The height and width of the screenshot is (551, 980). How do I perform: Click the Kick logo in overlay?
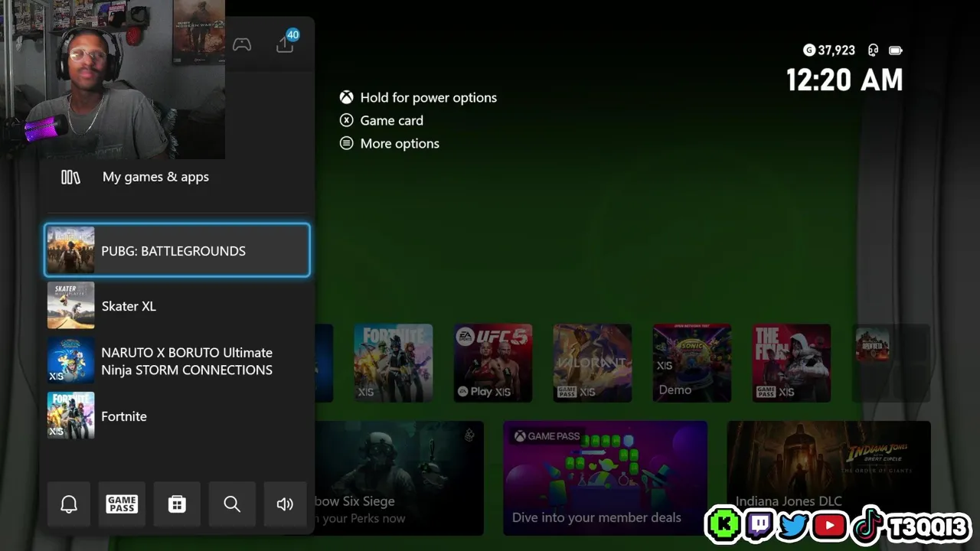(x=724, y=525)
